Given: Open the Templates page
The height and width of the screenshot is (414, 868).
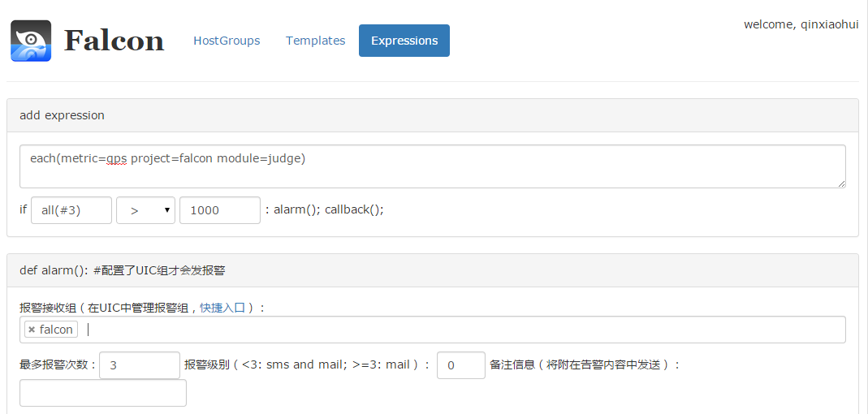Looking at the screenshot, I should (x=315, y=41).
